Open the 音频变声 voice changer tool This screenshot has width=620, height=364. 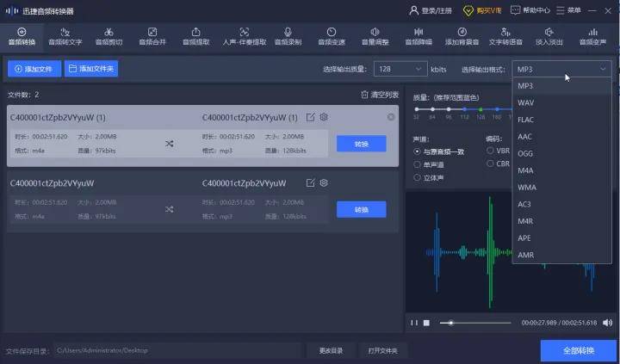coord(592,37)
